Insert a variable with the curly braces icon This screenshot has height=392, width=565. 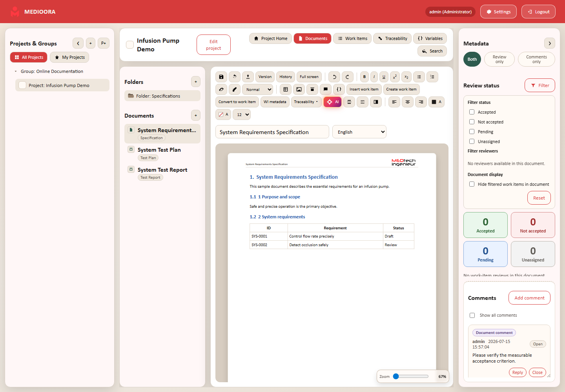[339, 89]
